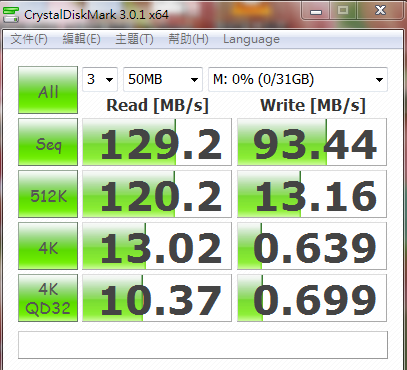Click the 4K QD32 write result 0.699
The width and height of the screenshot is (407, 370).
click(312, 298)
